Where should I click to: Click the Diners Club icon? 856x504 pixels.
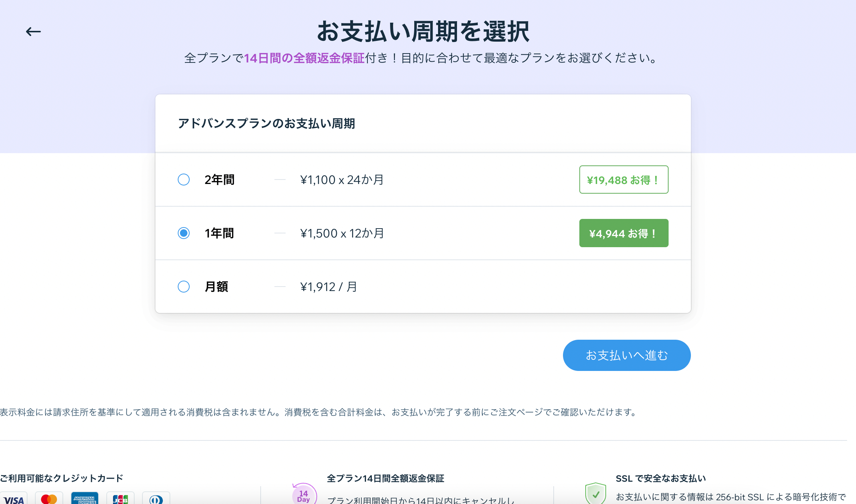[157, 500]
